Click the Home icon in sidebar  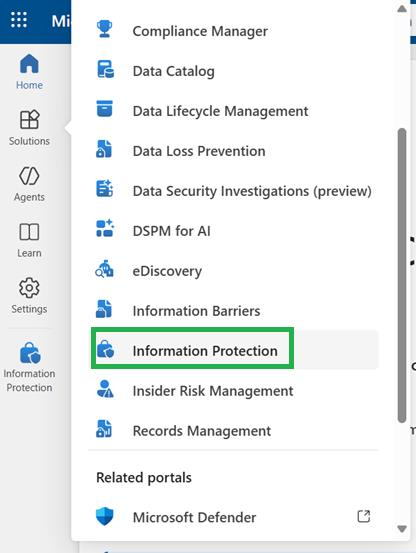pyautogui.click(x=29, y=64)
